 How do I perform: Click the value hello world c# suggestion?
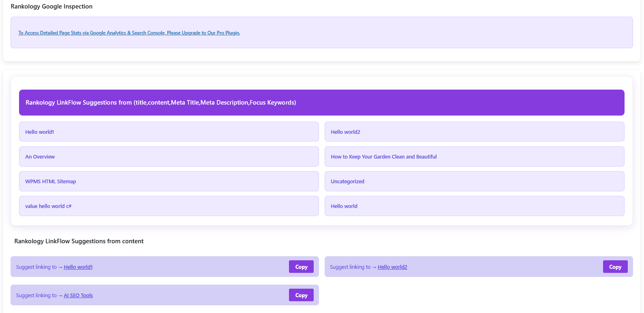pos(169,206)
